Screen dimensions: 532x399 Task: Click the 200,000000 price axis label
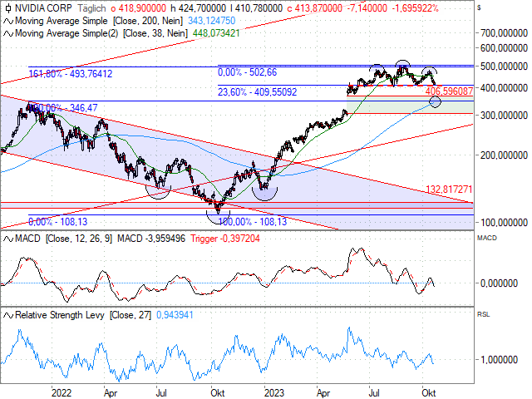point(504,155)
